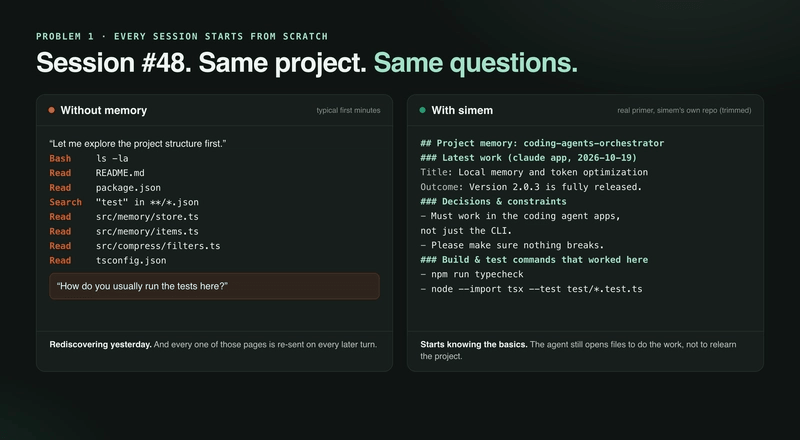Click the 'Read' label beside README.md

coord(60,173)
